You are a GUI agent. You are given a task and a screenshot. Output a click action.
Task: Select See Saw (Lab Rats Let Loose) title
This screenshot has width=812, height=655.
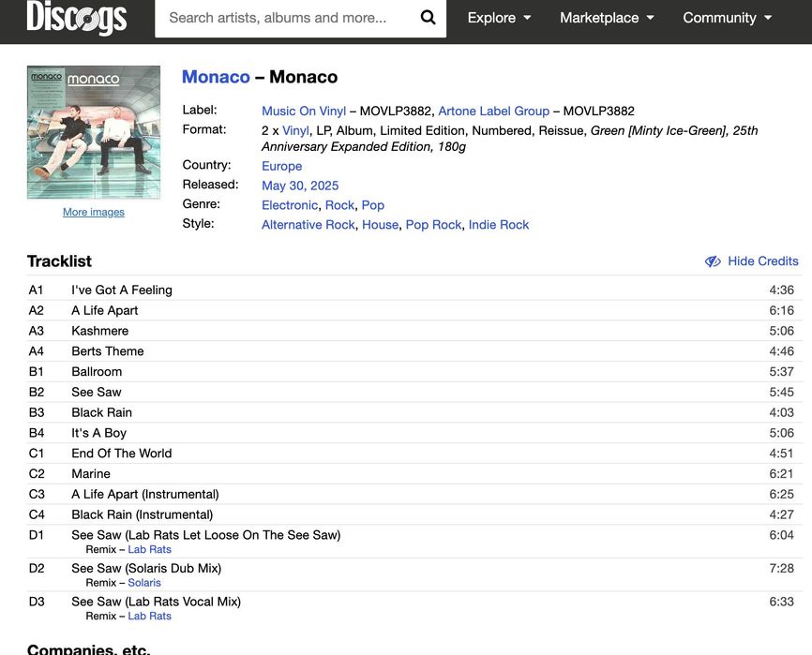206,535
